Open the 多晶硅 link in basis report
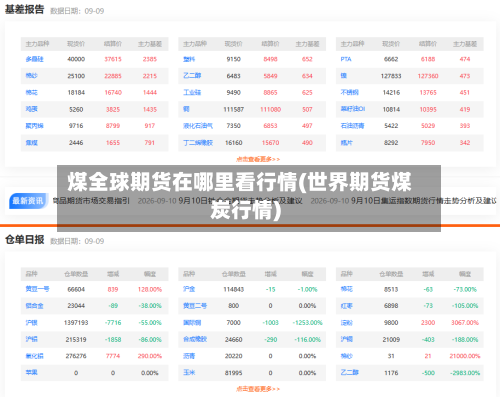The height and width of the screenshot is (397, 500). point(34,59)
